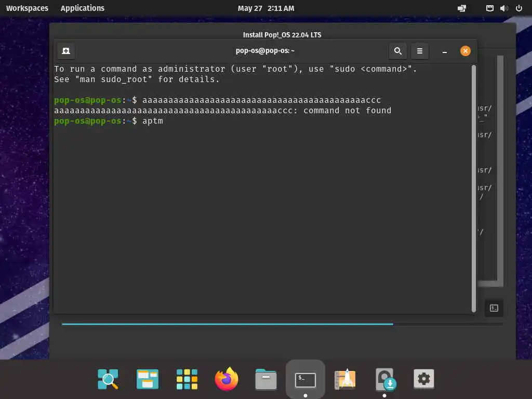Open the volume control icon
The width and height of the screenshot is (532, 399).
[x=504, y=8]
